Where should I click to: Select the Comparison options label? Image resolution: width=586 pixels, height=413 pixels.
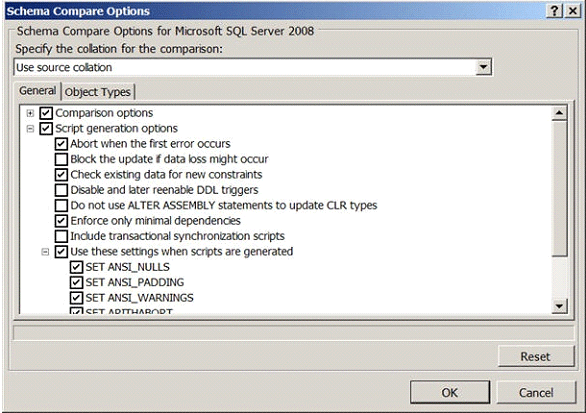[104, 113]
